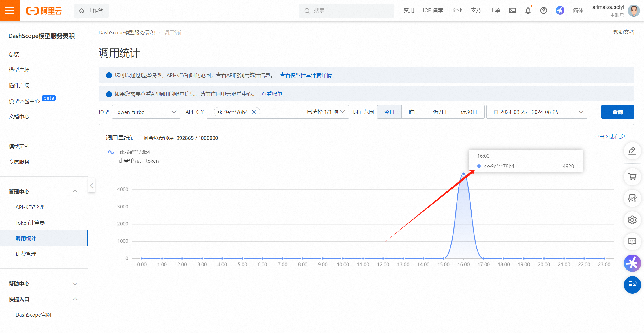Screen dimensions: 644x333
Task: Open the hamburger main menu
Action: (10, 11)
